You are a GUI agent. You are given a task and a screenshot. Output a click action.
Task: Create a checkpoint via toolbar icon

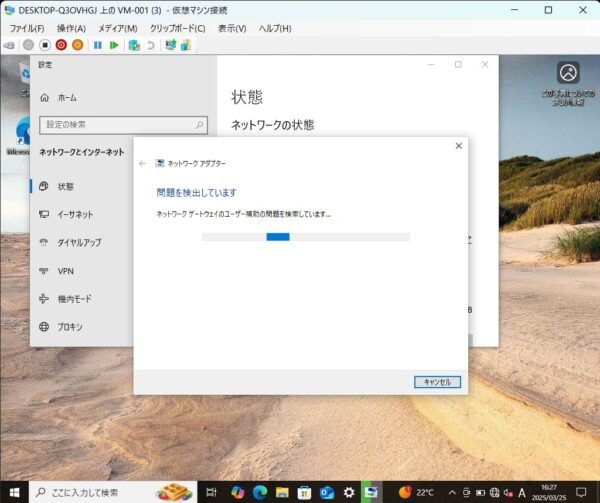click(134, 45)
